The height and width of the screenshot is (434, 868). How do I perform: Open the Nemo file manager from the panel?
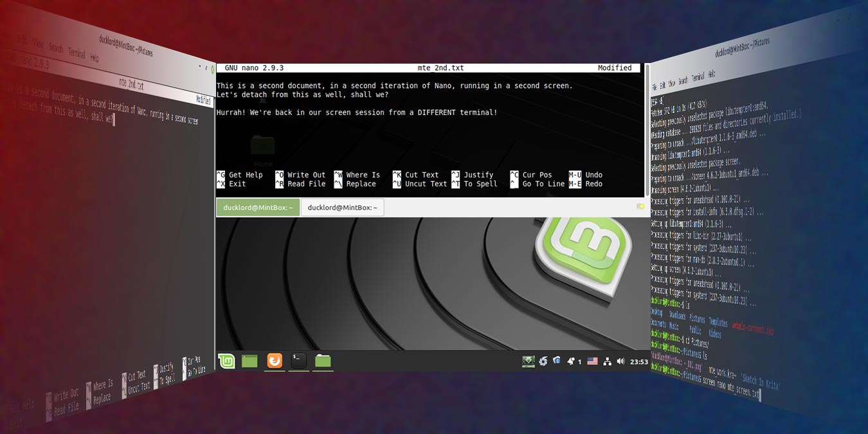click(322, 361)
